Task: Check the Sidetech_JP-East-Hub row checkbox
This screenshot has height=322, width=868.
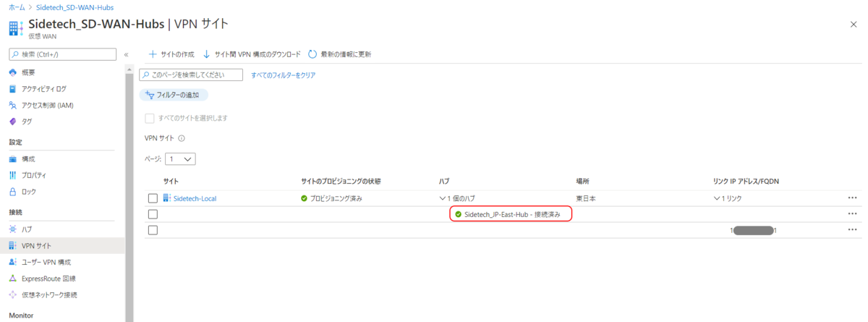Action: (153, 214)
